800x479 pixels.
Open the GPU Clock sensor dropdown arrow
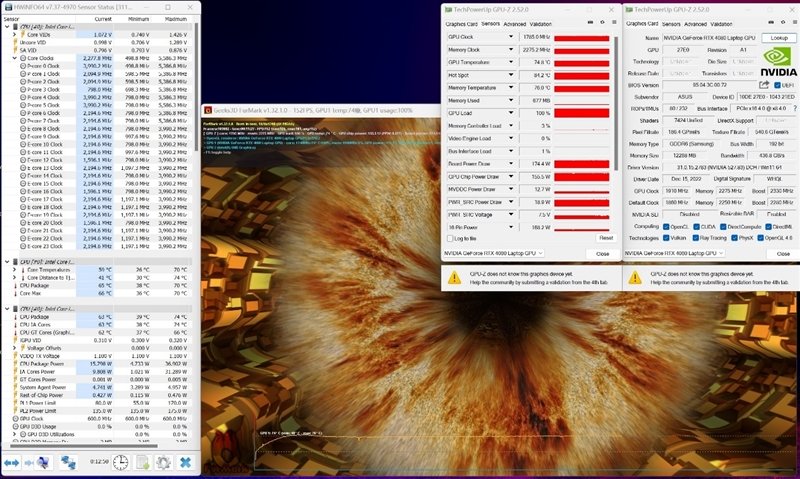tap(511, 37)
